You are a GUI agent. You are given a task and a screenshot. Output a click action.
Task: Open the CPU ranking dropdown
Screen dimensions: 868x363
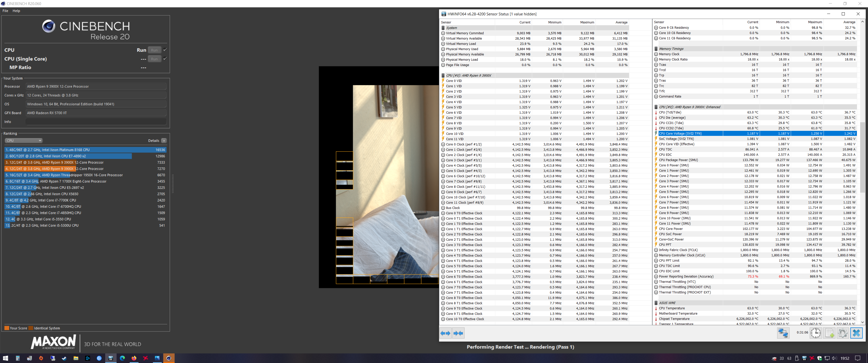pyautogui.click(x=23, y=141)
